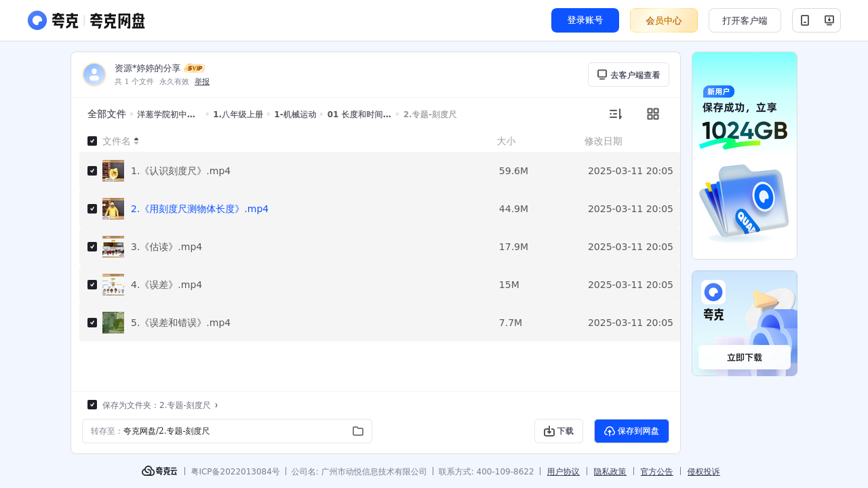Open thumbnail of 4.《误差》.mp4
Screen dimensions: 868x488
click(x=113, y=285)
